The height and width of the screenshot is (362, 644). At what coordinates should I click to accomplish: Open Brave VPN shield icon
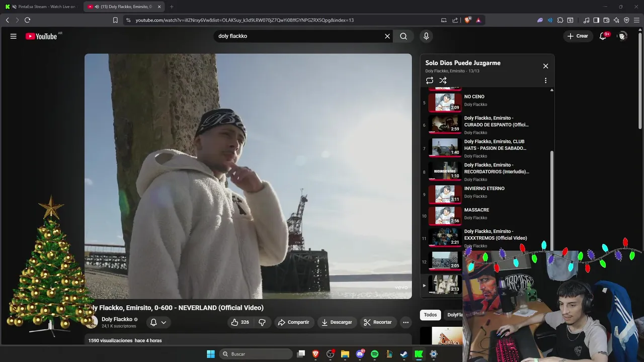point(626,20)
